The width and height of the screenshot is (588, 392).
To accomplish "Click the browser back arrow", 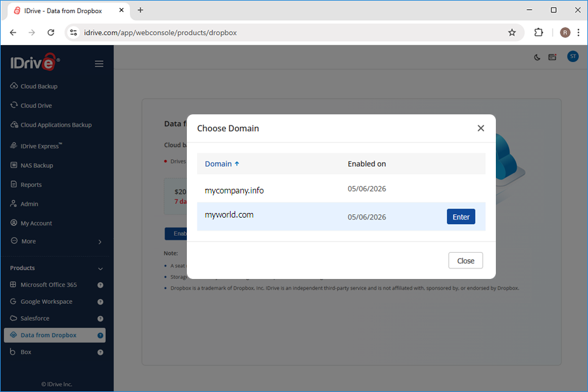I will point(13,33).
